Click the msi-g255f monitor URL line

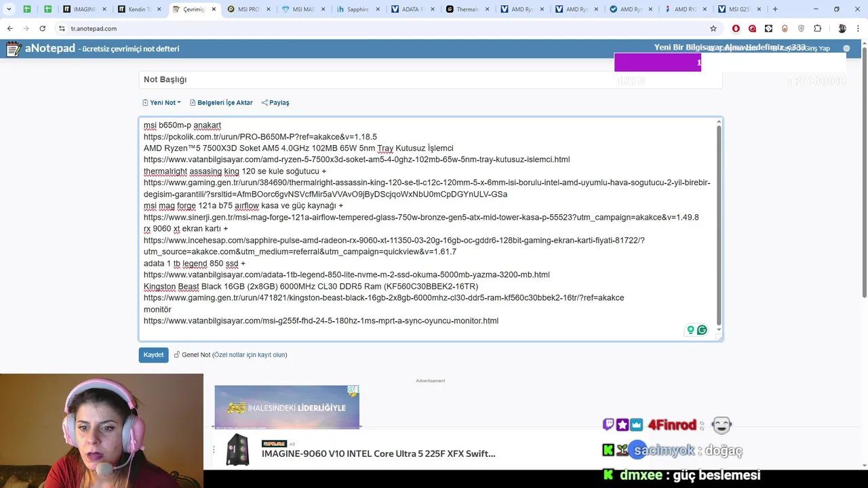321,321
